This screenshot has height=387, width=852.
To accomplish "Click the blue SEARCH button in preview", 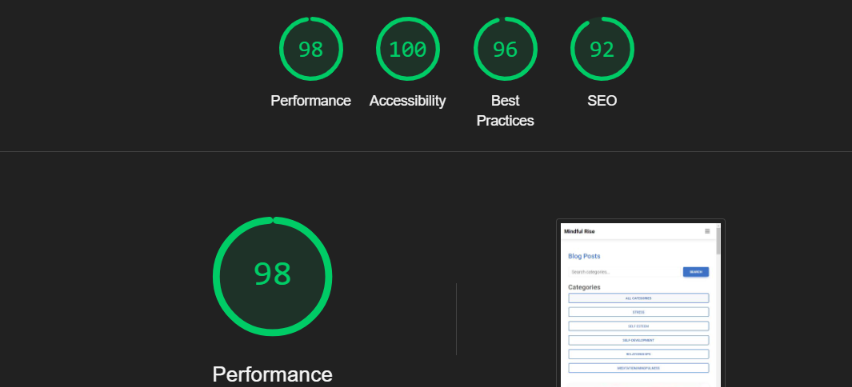I will [696, 272].
